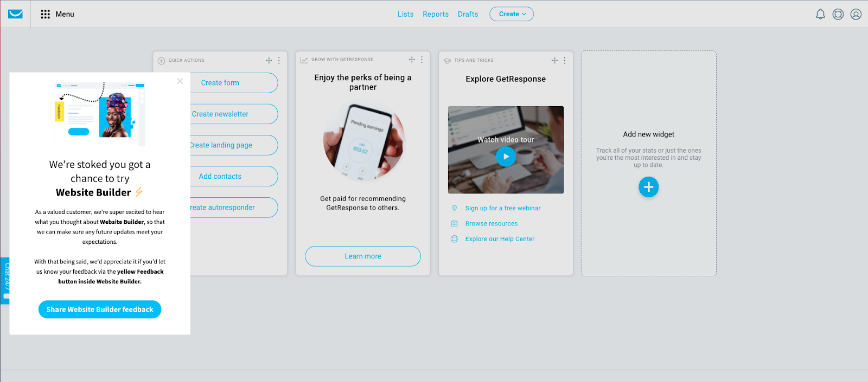
Task: Open the help lifebuoy icon
Action: 838,14
